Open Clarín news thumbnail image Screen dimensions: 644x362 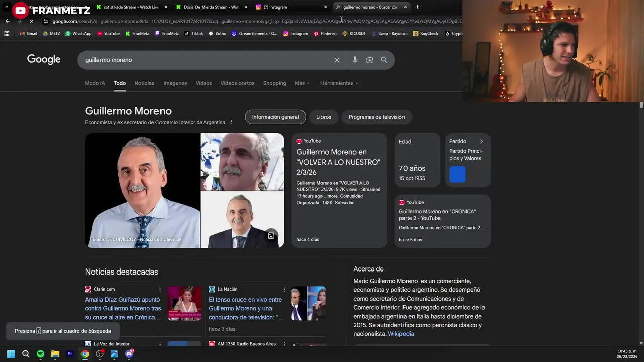coord(185,303)
